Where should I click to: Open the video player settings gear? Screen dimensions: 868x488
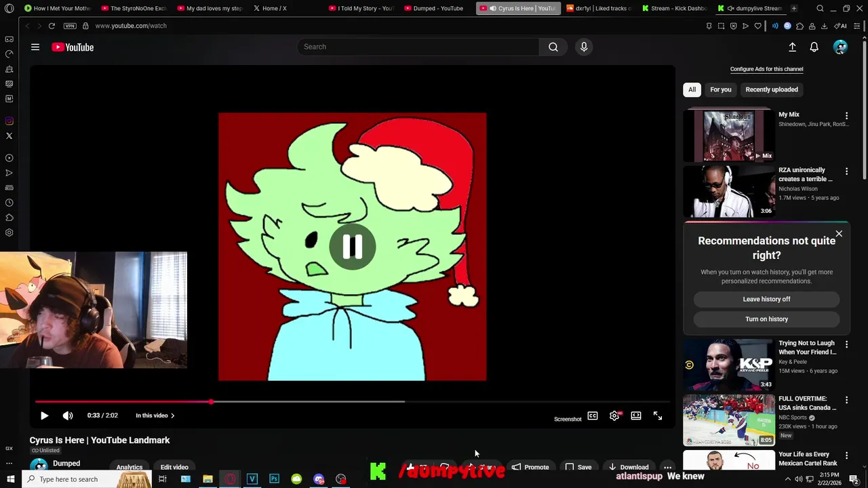tap(614, 415)
